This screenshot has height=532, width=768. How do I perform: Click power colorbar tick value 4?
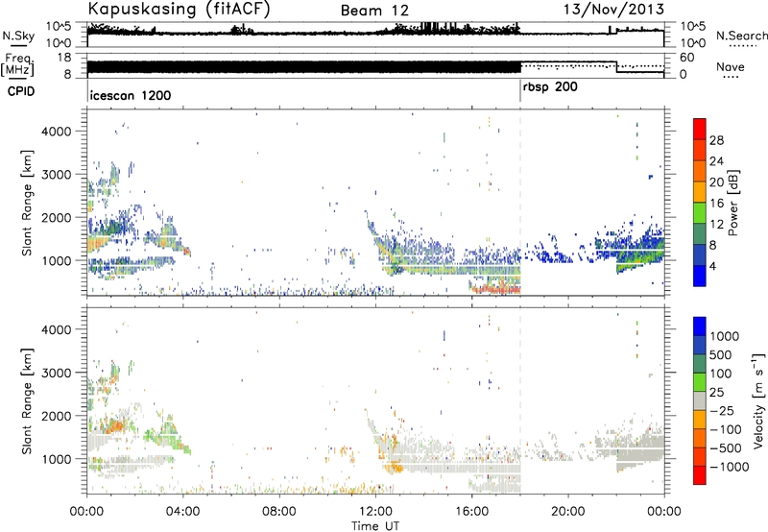[x=713, y=266]
